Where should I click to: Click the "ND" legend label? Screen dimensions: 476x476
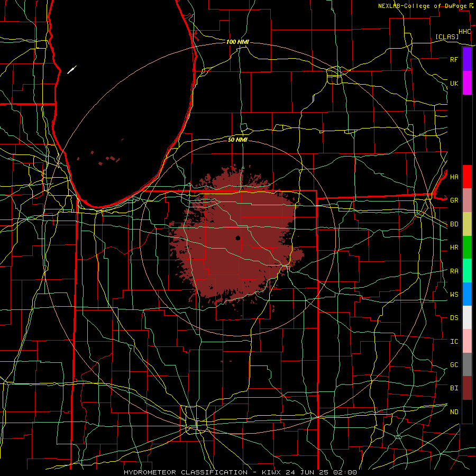[454, 412]
